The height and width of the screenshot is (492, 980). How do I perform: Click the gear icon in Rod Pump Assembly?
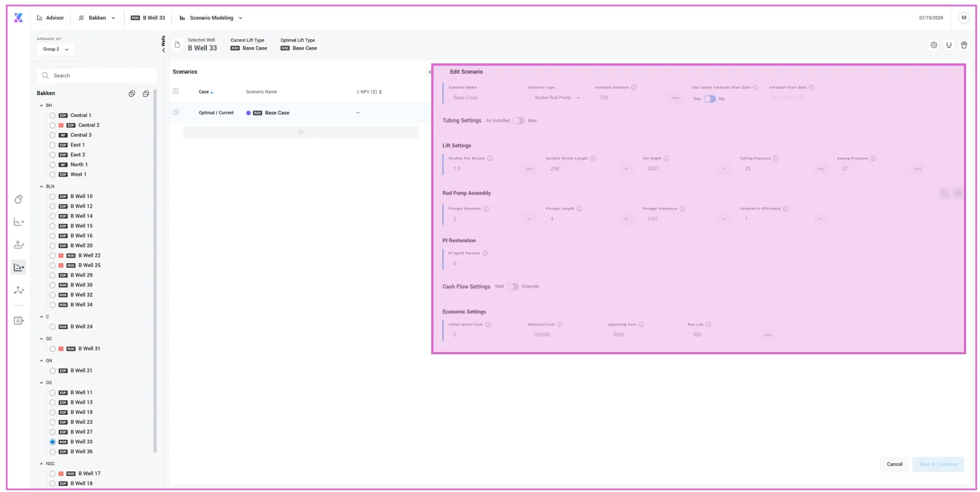pyautogui.click(x=958, y=193)
